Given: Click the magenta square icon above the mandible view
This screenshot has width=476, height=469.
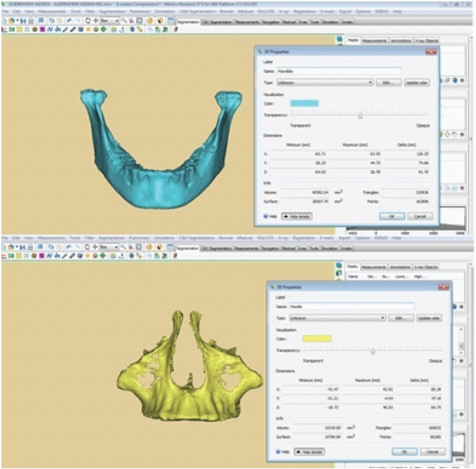Looking at the screenshot, I should [x=42, y=30].
